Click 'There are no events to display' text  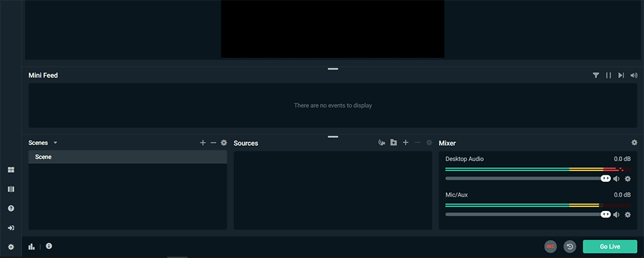tap(333, 105)
